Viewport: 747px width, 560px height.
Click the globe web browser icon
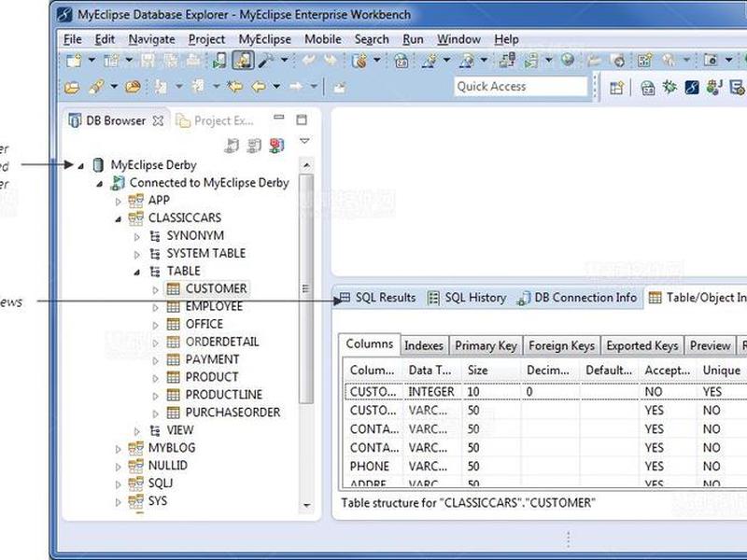tap(568, 60)
